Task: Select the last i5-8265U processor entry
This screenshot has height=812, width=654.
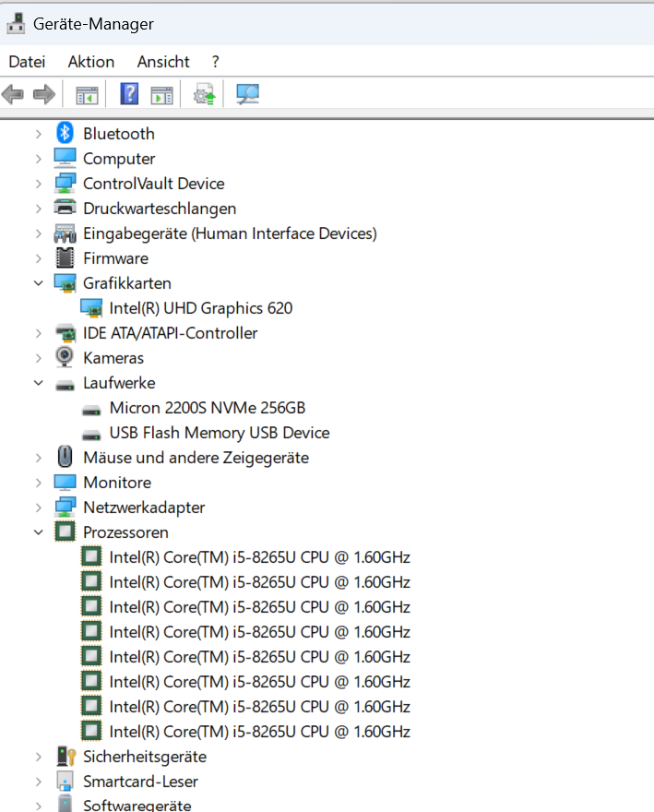Action: [260, 732]
